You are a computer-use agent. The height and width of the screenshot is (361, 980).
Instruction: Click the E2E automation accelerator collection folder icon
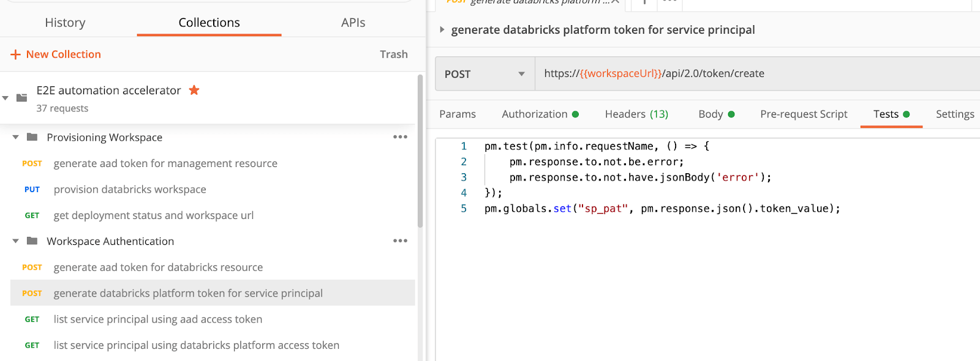point(22,98)
